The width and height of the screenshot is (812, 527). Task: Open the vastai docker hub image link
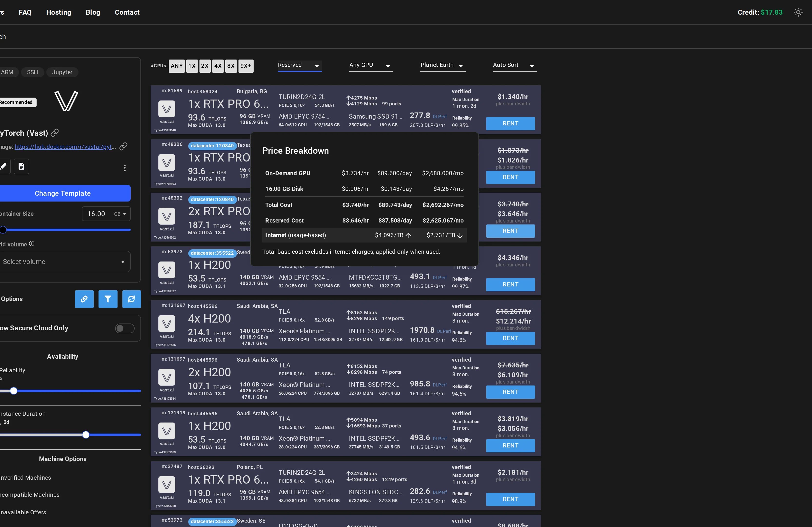pos(65,147)
